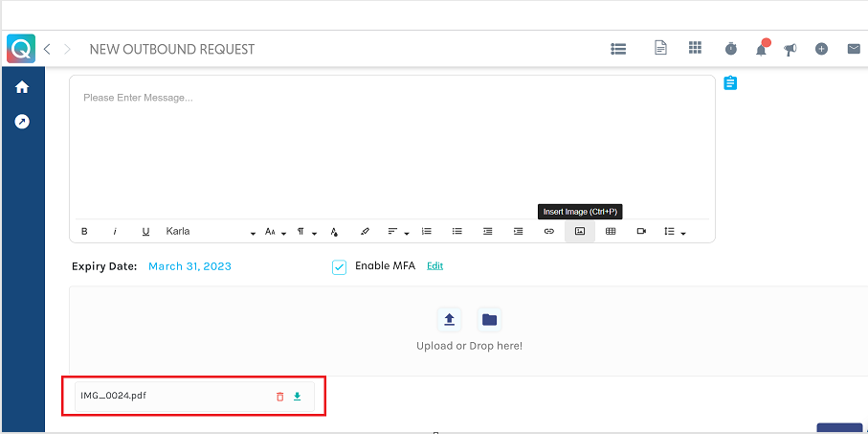Click the Q app logo
Viewport: 868px width, 434px height.
click(x=21, y=49)
